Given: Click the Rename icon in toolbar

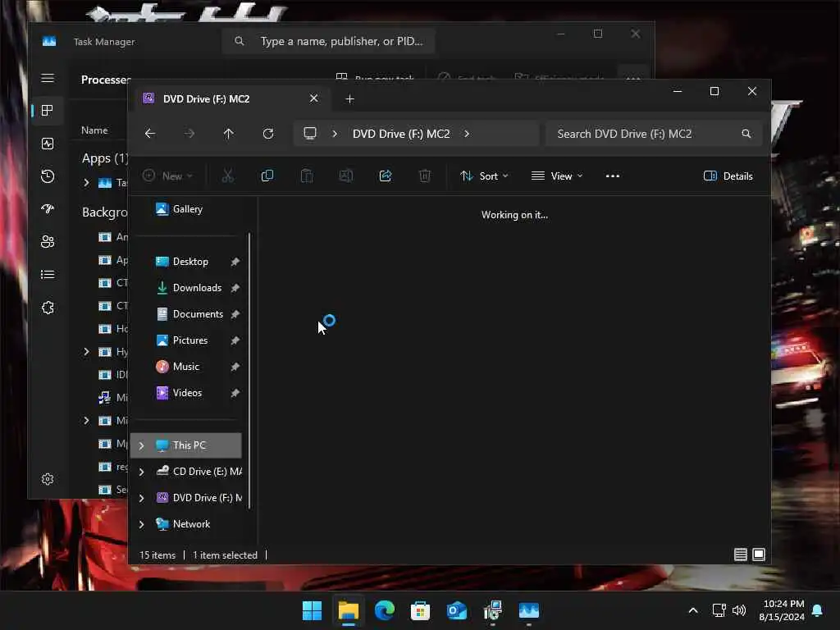Looking at the screenshot, I should [x=346, y=176].
